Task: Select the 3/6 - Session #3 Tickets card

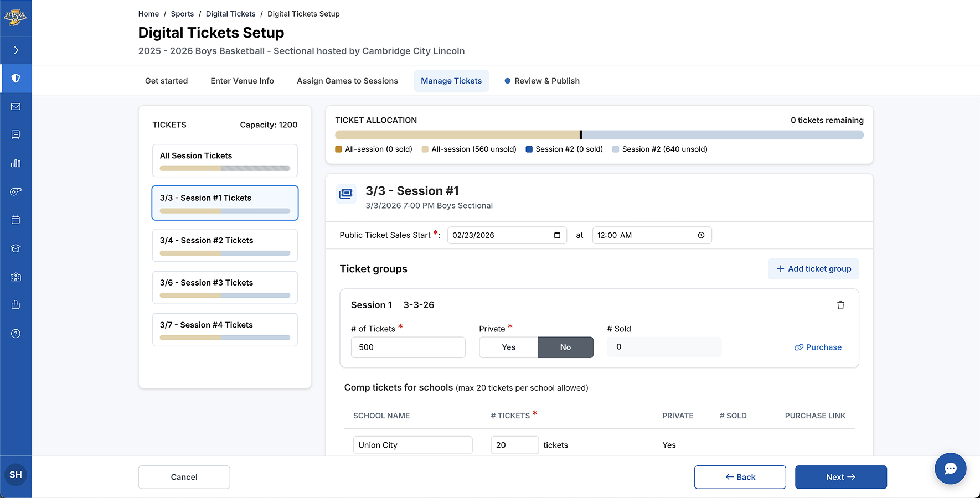Action: click(225, 287)
